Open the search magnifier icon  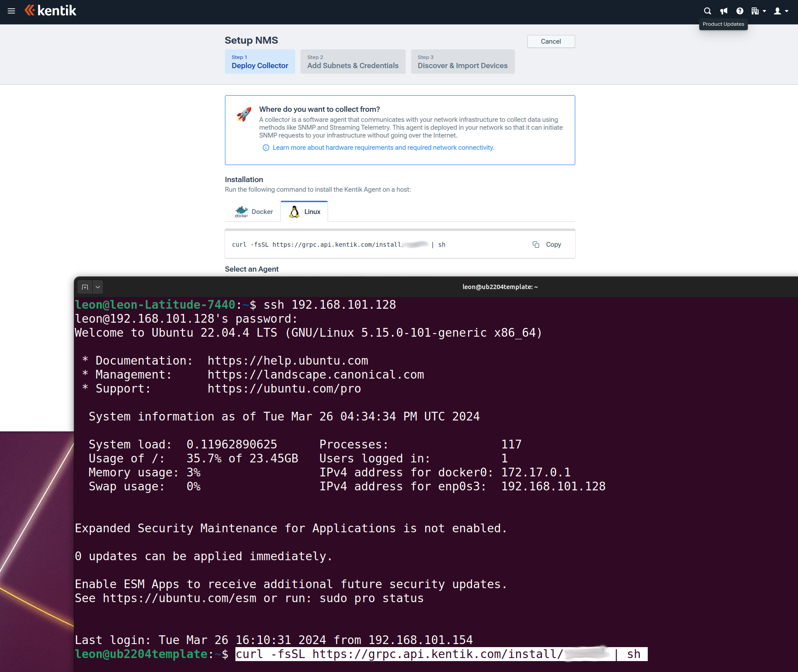708,11
